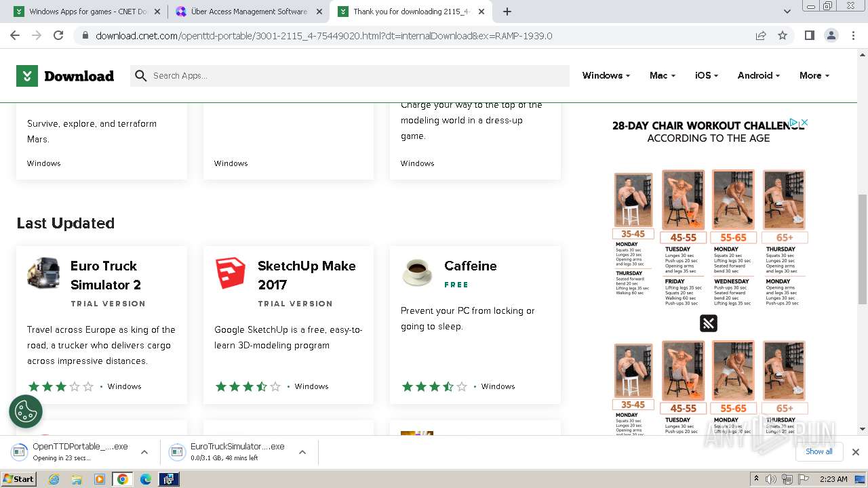
Task: Click Show all downloads button
Action: pyautogui.click(x=818, y=451)
